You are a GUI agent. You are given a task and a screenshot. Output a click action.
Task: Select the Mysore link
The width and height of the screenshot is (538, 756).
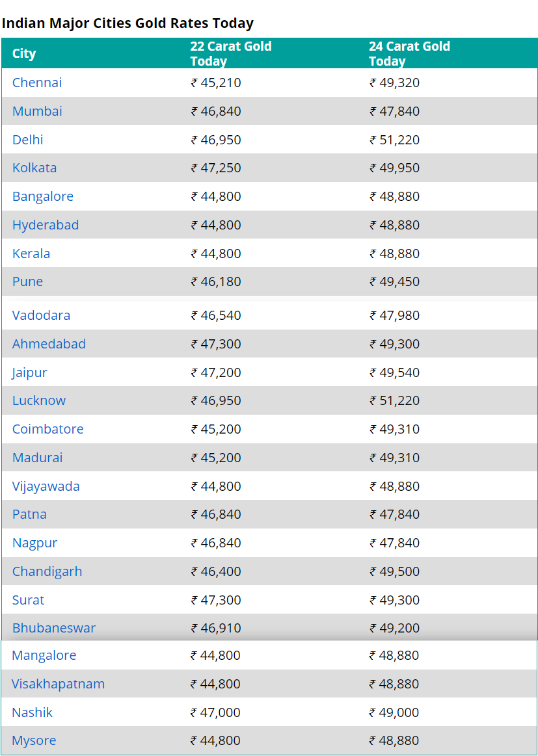coord(34,740)
